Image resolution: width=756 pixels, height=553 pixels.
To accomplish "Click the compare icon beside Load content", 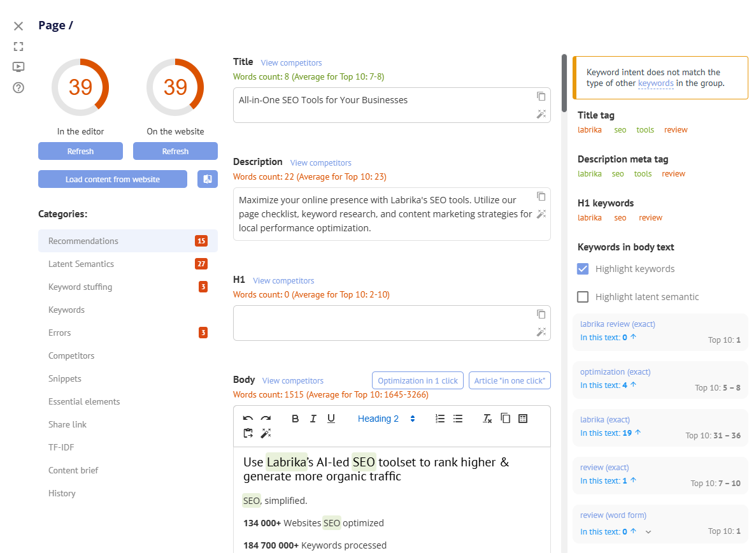I will [x=208, y=179].
